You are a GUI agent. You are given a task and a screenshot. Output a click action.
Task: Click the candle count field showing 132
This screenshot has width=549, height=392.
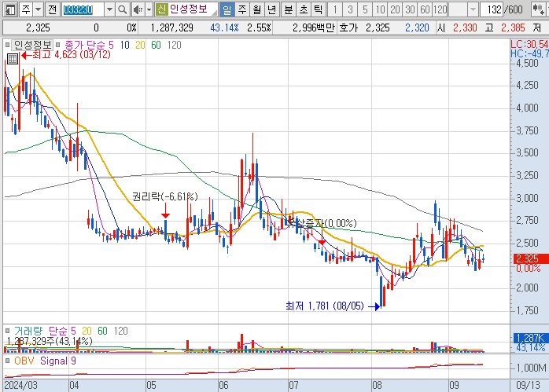pos(492,9)
